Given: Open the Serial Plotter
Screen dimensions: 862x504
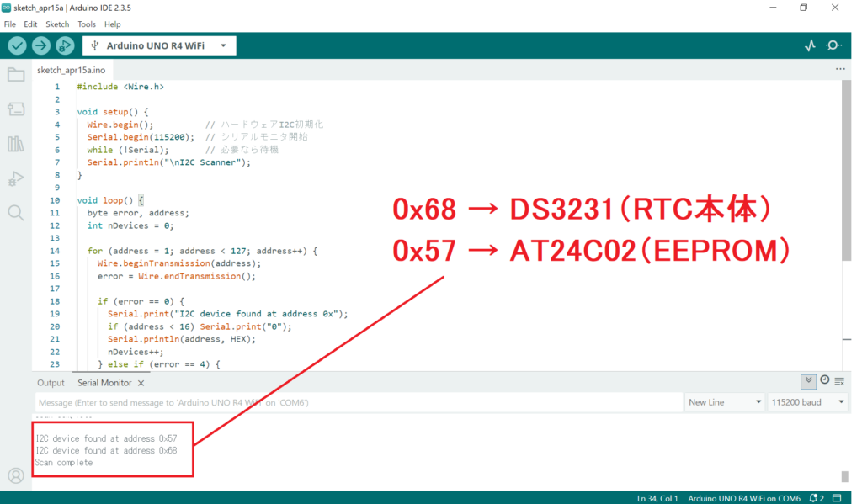Looking at the screenshot, I should (x=810, y=45).
